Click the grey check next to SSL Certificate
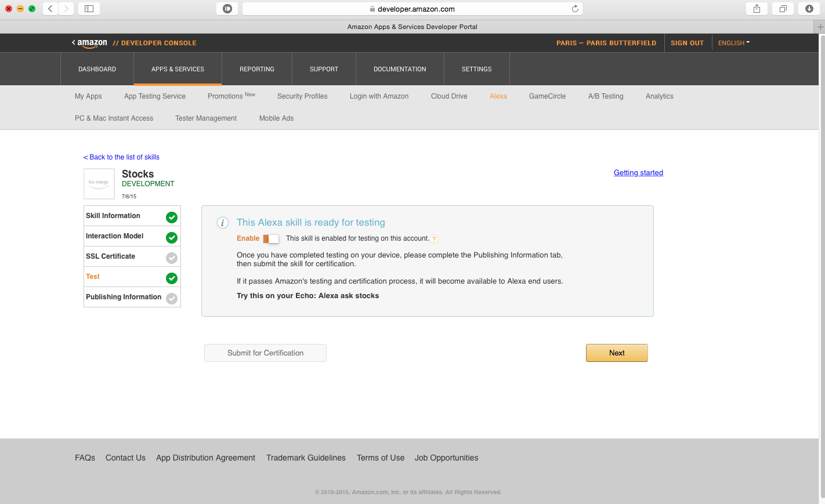 point(172,258)
